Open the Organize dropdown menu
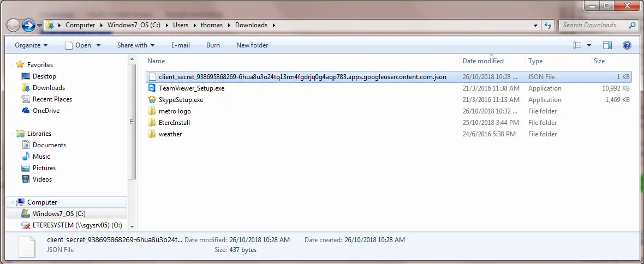Viewport: 644px width, 264px height. [31, 45]
